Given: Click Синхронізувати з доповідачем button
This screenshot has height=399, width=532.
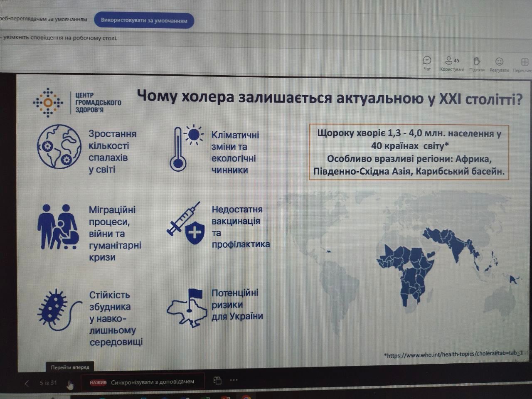Looking at the screenshot, I should point(152,382).
